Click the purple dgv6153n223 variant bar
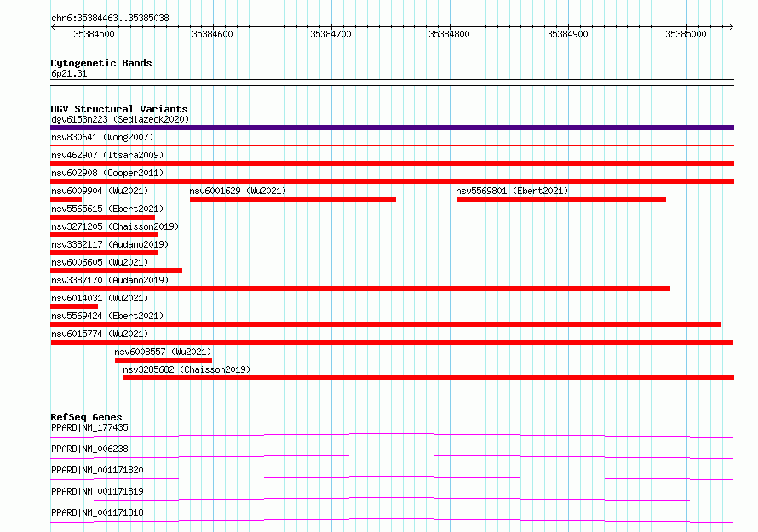This screenshot has width=758, height=532. [392, 128]
